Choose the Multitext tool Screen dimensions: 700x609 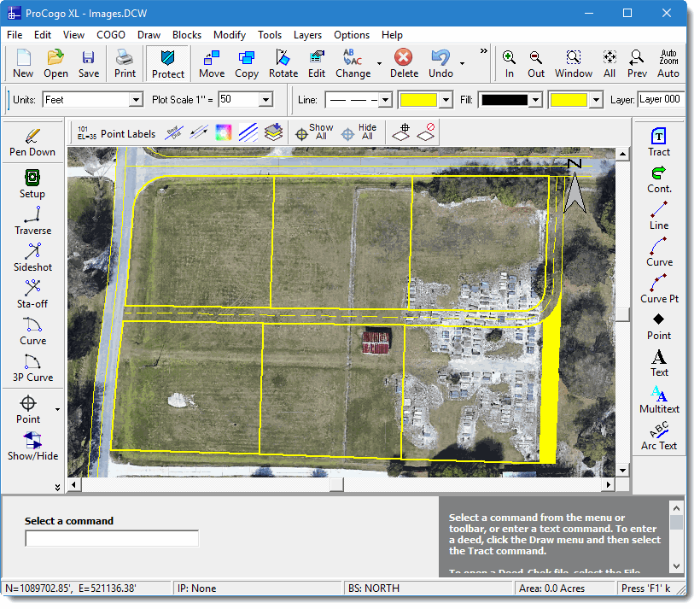(x=659, y=399)
